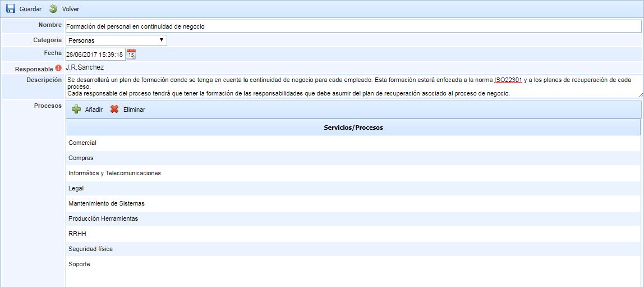
Task: Click inside the Descripción text area
Action: point(353,86)
